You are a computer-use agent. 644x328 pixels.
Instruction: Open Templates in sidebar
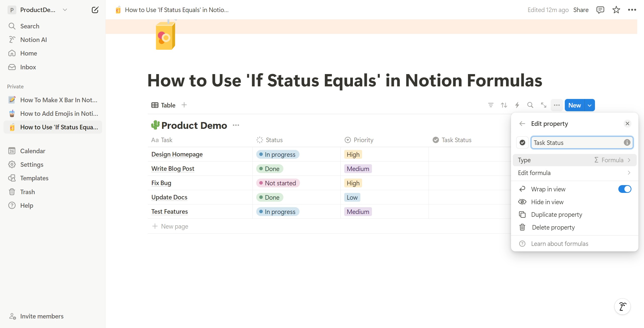click(53, 178)
